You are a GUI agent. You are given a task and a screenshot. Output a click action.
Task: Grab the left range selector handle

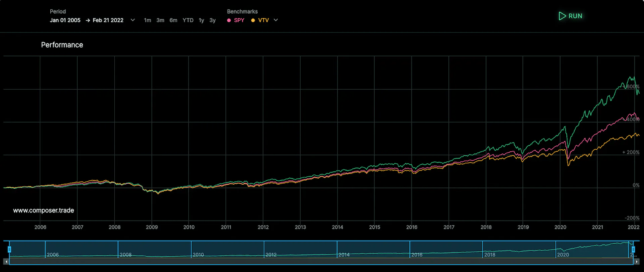(9, 249)
